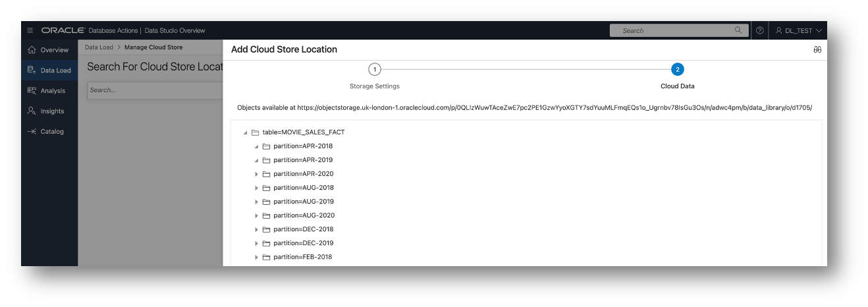Select the partition=AUG-2020 label

[x=304, y=215]
